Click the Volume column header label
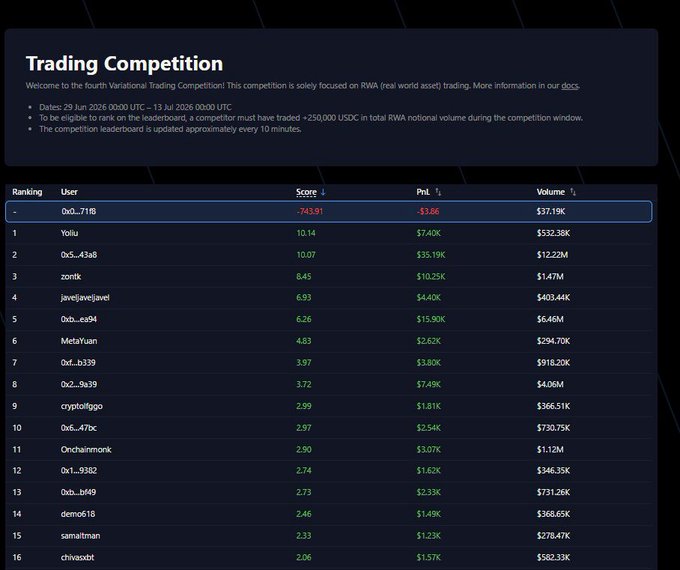The width and height of the screenshot is (680, 570). (551, 192)
